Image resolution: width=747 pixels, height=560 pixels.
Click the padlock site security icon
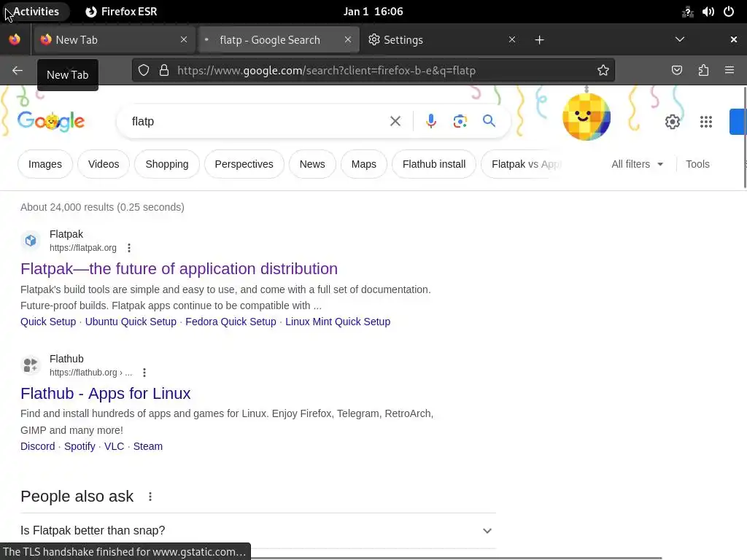164,71
